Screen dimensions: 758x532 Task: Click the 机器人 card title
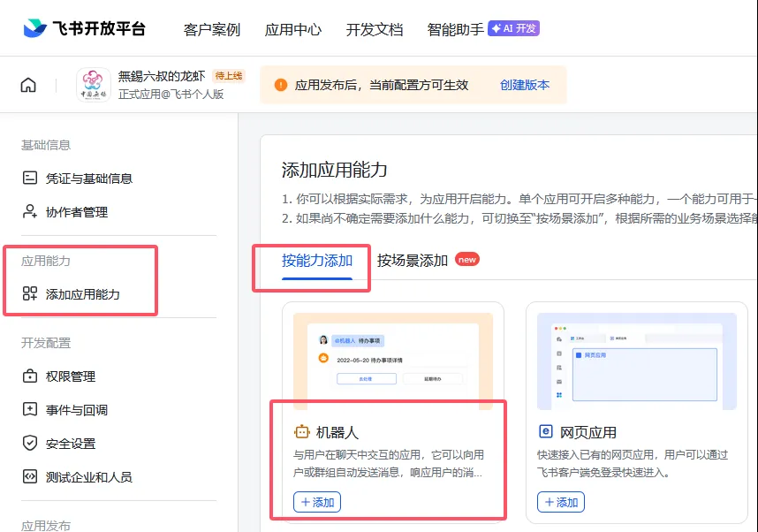point(337,432)
